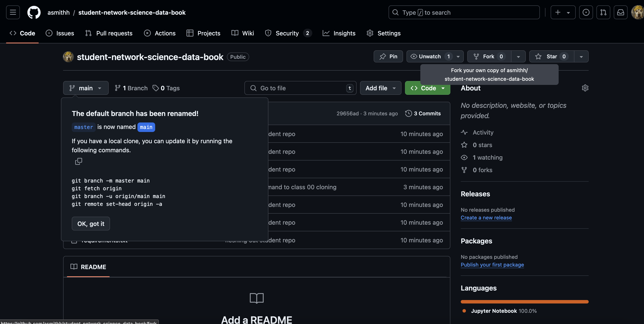Open the hamburger navigation menu
The image size is (644, 324).
click(13, 12)
